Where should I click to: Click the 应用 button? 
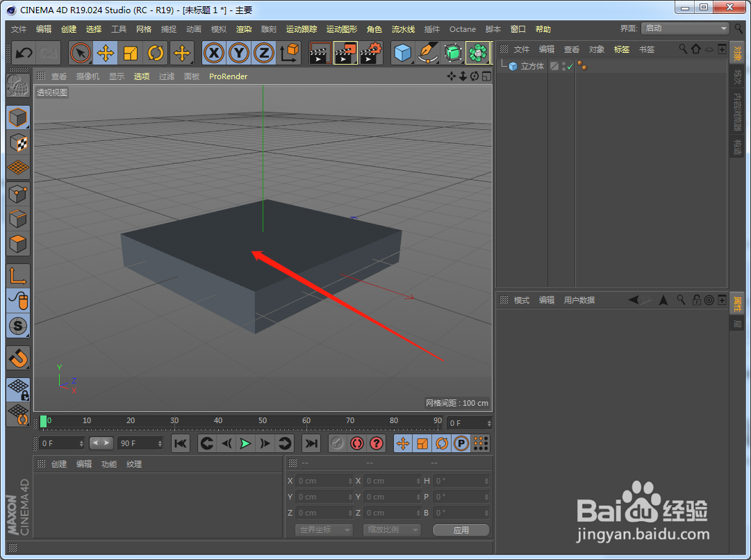point(461,530)
